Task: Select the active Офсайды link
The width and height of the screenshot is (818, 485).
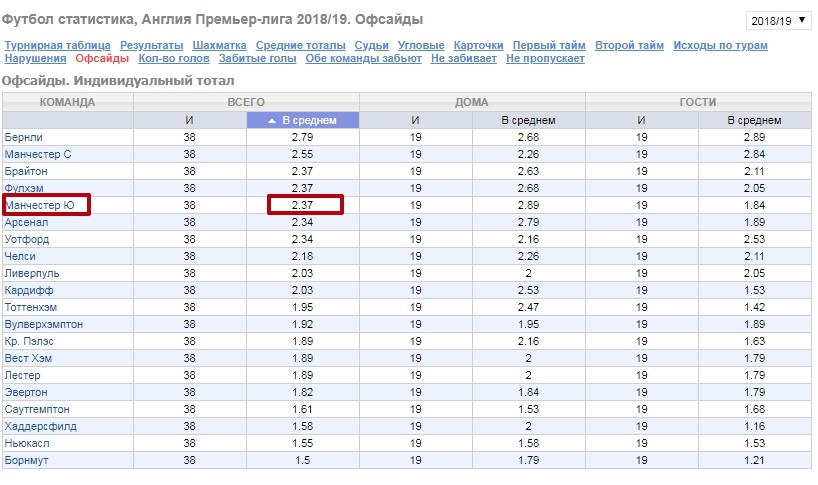Action: [x=102, y=58]
